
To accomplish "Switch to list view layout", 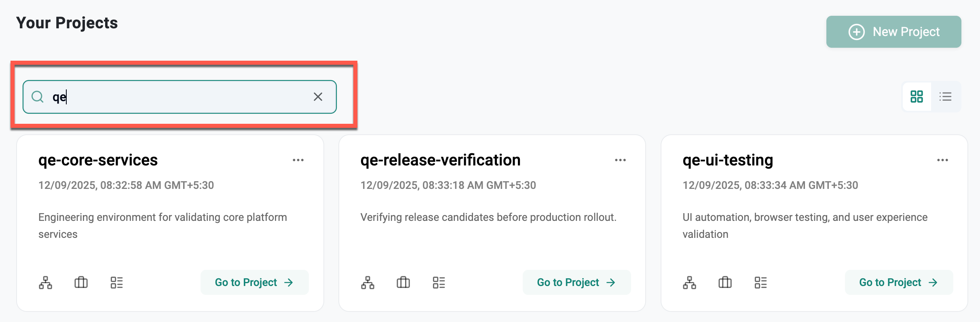I will coord(945,97).
